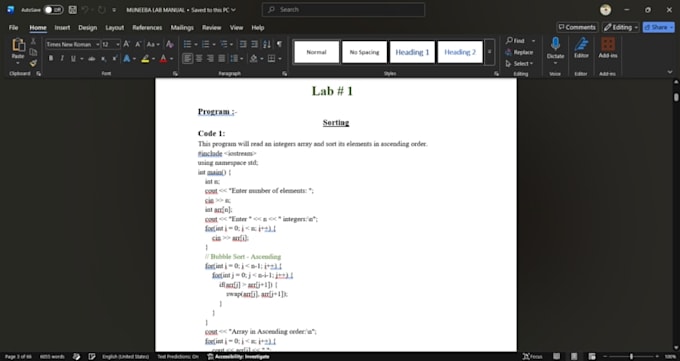The image size is (680, 361).
Task: Decrease paragraph indent
Action: [243, 44]
